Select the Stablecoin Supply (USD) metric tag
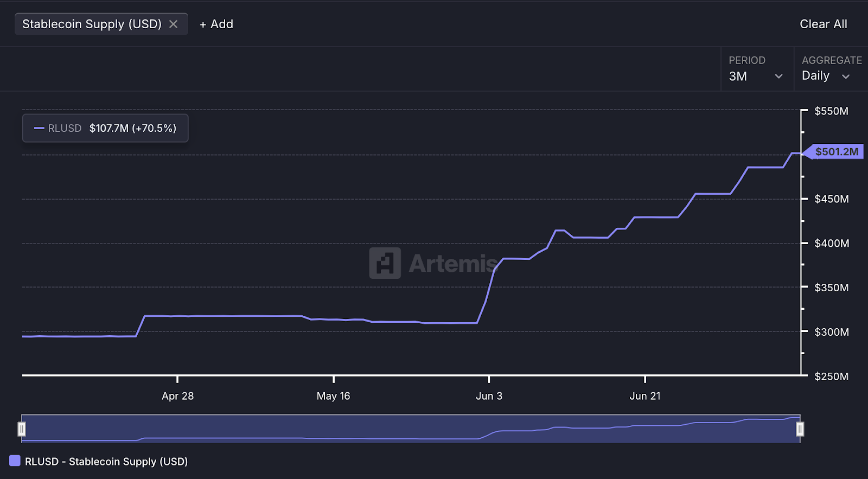This screenshot has width=868, height=479. pos(101,24)
